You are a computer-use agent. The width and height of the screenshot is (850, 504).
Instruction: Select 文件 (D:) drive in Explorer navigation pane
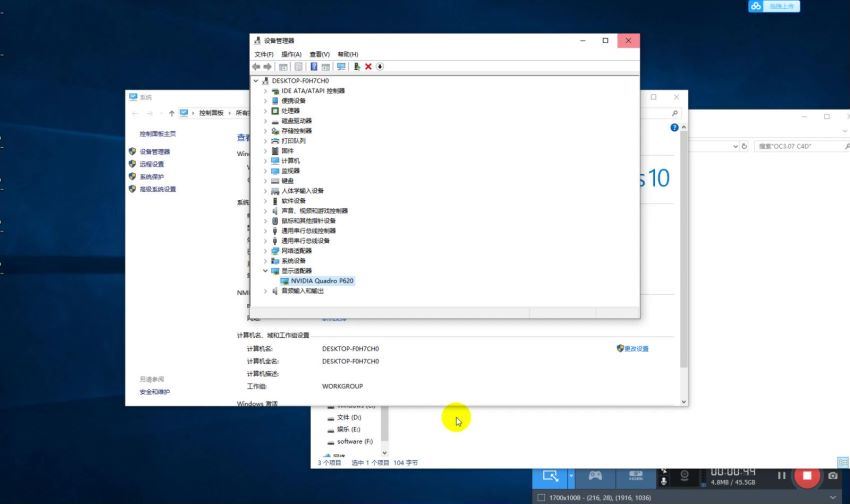click(x=349, y=417)
